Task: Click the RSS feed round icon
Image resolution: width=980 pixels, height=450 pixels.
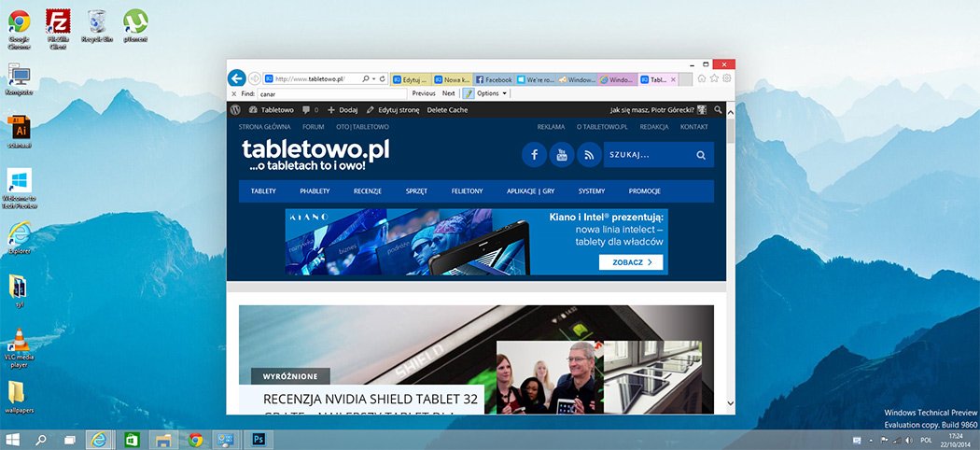Action: [589, 155]
